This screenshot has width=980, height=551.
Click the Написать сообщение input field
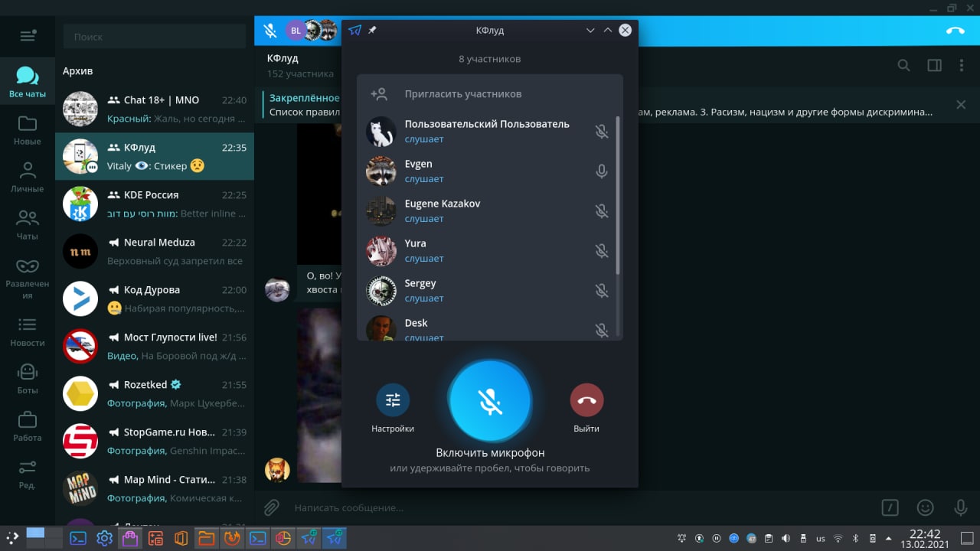[582, 507]
